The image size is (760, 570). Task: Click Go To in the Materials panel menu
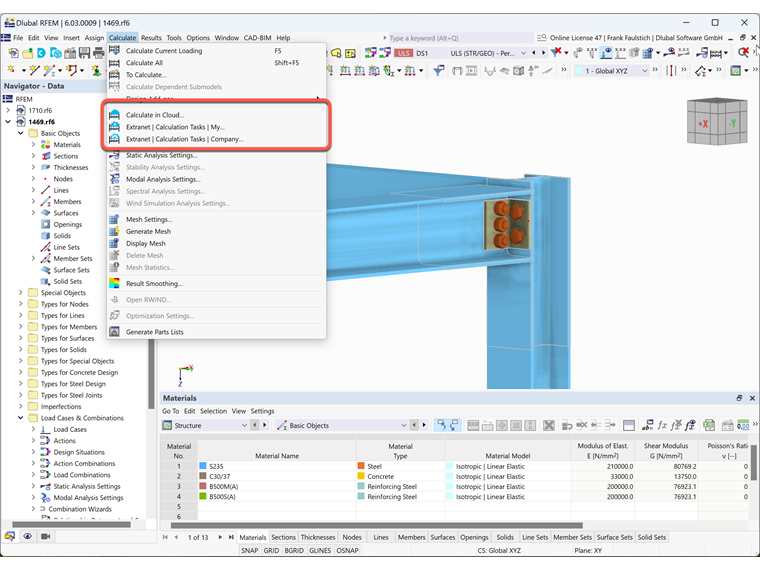click(170, 411)
